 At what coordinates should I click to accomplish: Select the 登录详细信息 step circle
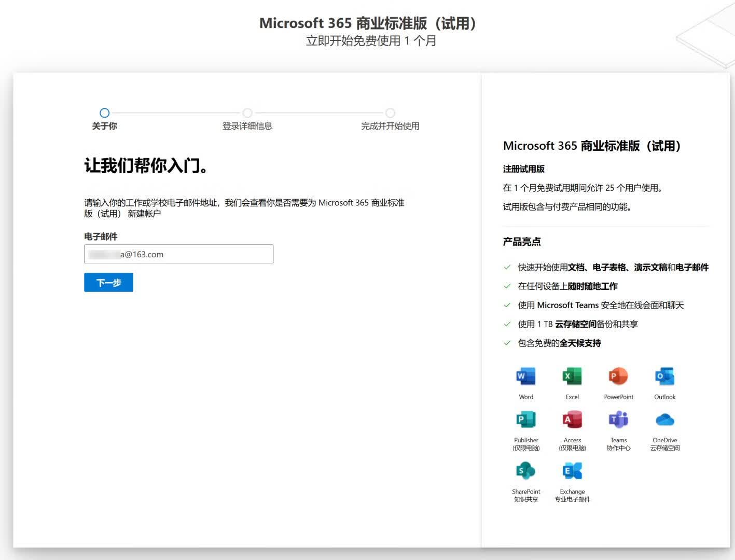[x=247, y=113]
